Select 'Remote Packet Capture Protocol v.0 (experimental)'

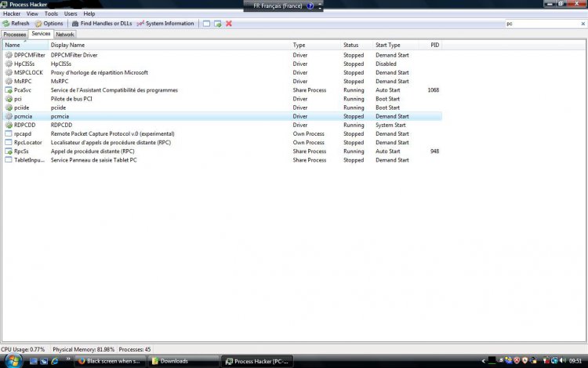pos(112,133)
